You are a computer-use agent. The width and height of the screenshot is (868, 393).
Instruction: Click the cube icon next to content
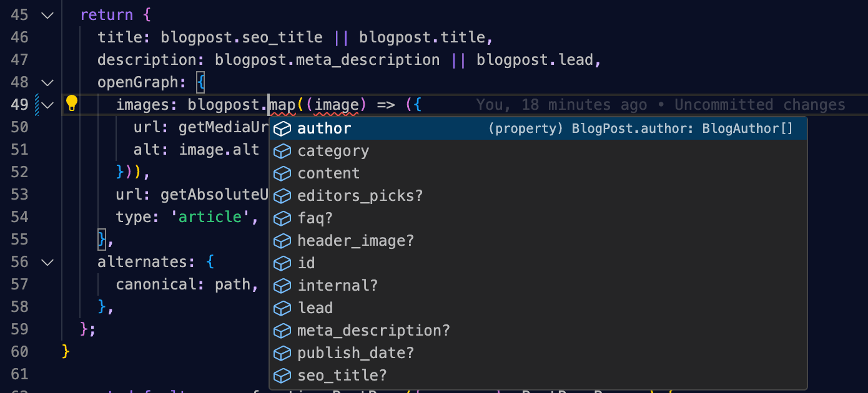coord(283,173)
